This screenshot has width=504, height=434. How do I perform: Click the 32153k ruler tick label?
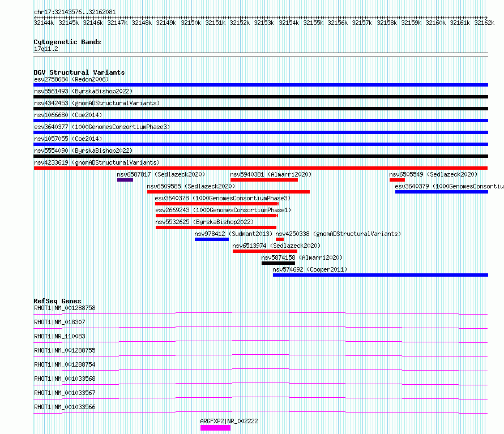pyautogui.click(x=264, y=23)
